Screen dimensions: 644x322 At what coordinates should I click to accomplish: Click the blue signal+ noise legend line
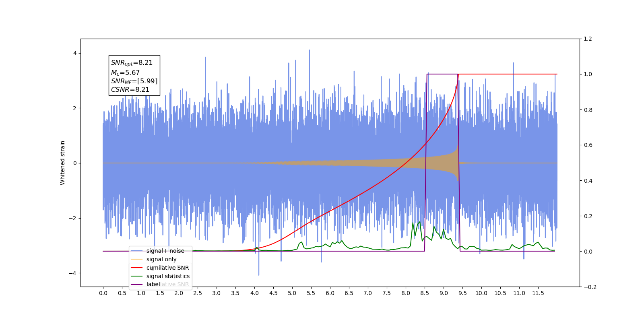point(137,251)
